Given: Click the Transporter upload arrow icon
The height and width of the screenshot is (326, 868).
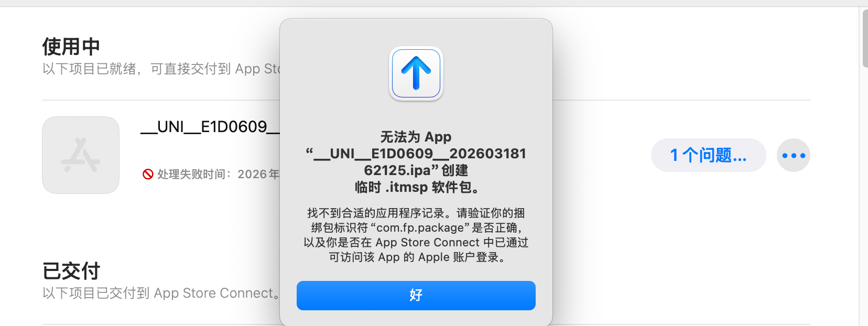Looking at the screenshot, I should tap(416, 73).
